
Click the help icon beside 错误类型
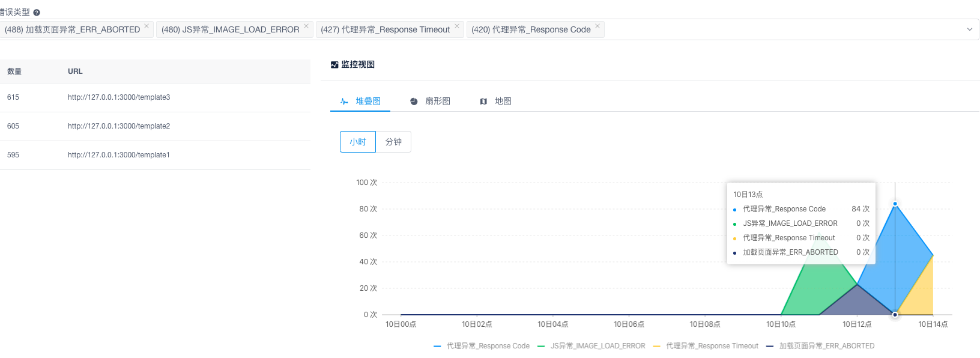[37, 13]
